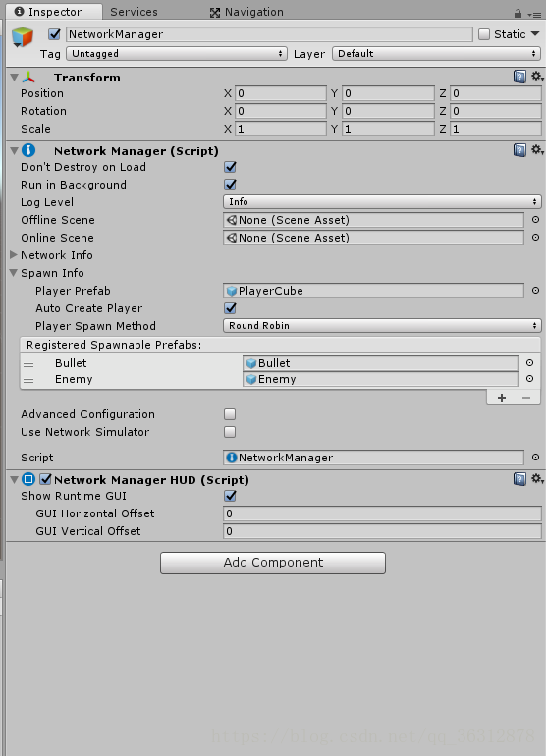Open the Layer dropdown showing Default
The height and width of the screenshot is (756, 546).
point(437,54)
